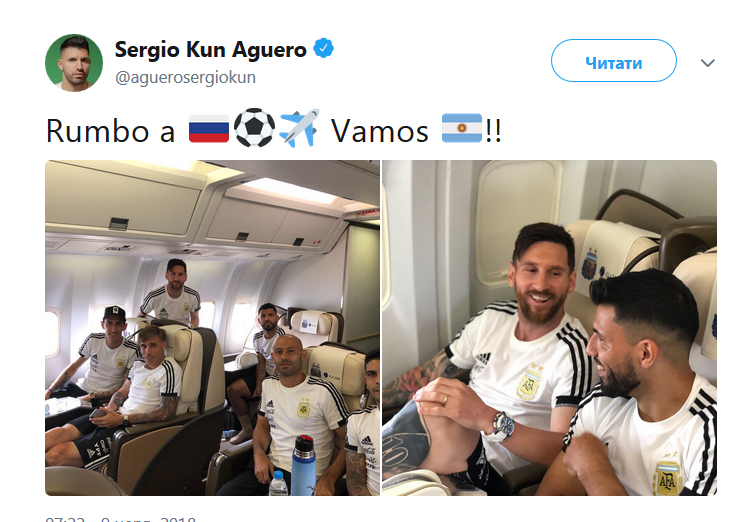Click the blue verified badge icon

pyautogui.click(x=323, y=48)
